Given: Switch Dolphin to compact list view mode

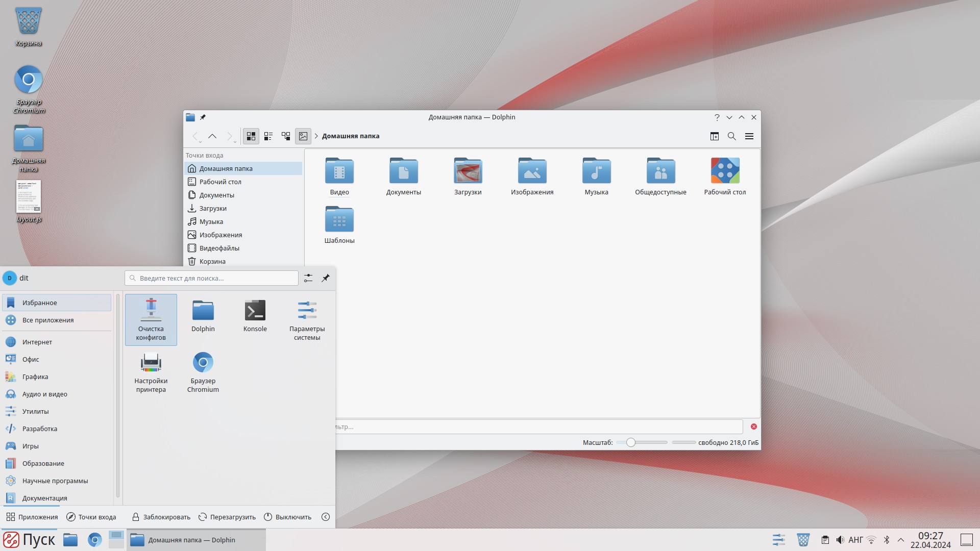Looking at the screenshot, I should point(268,136).
